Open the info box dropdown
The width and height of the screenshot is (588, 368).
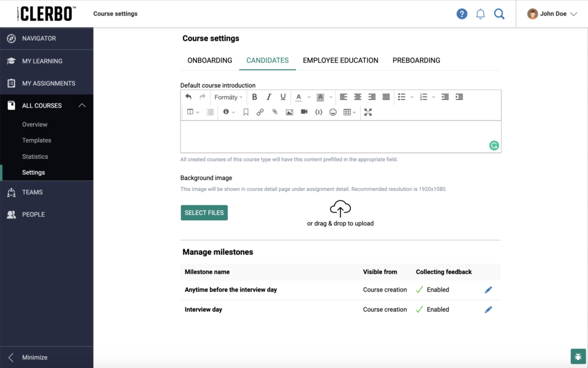coord(229,112)
